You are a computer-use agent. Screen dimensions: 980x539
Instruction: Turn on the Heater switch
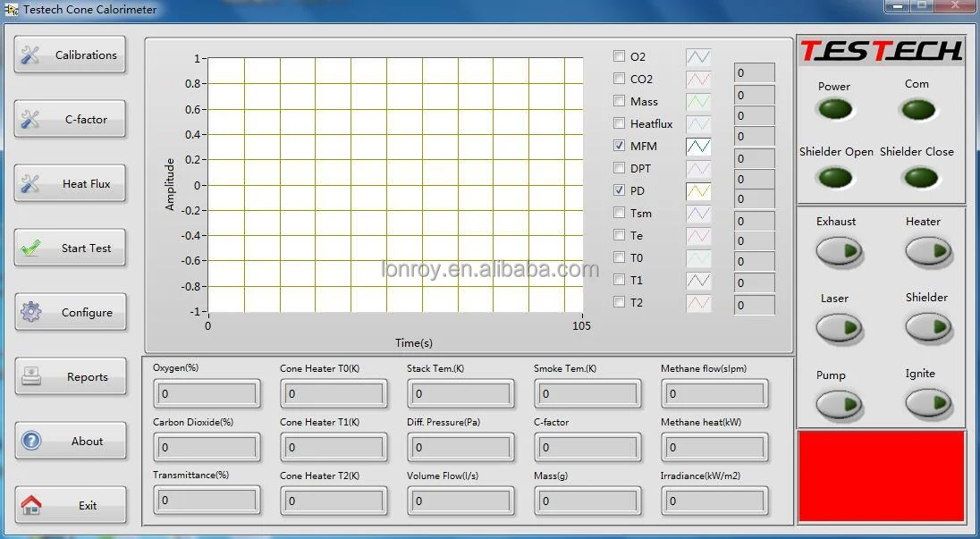click(x=927, y=252)
